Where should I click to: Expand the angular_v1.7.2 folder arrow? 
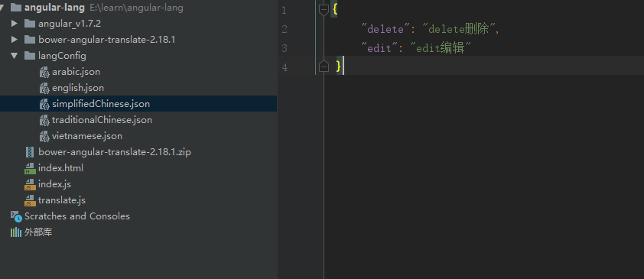(15, 24)
